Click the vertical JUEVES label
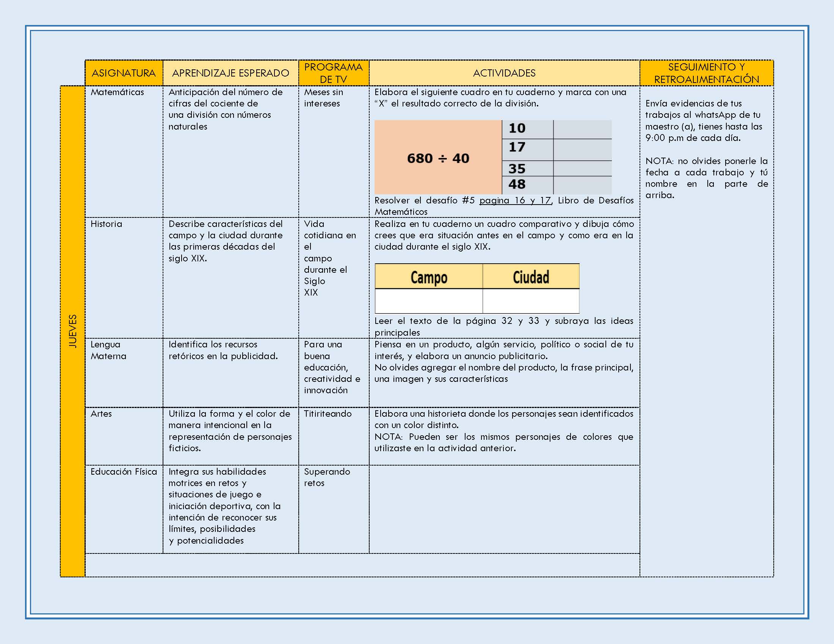Image resolution: width=834 pixels, height=644 pixels. pyautogui.click(x=72, y=331)
